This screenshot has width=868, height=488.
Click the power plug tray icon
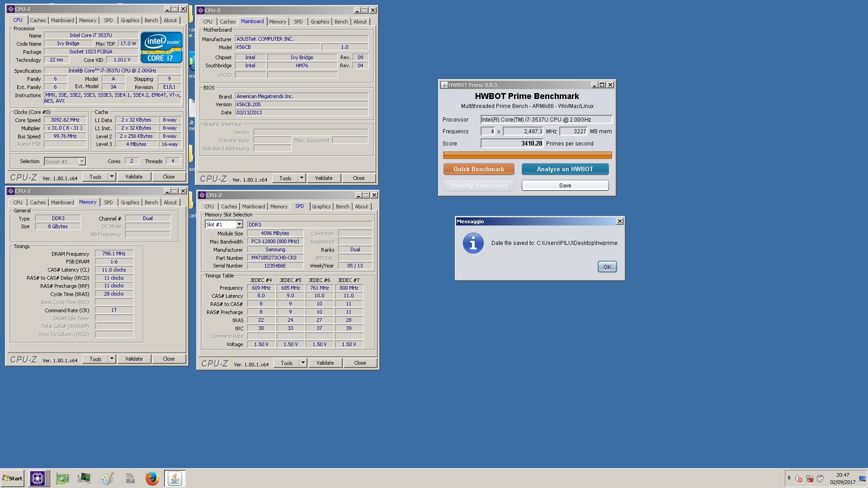click(x=821, y=479)
